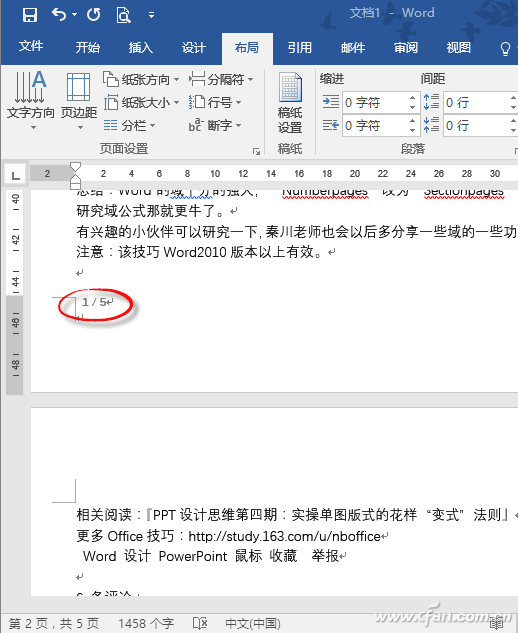Click the text 举报 in document
Image resolution: width=518 pixels, height=633 pixels.
(325, 556)
